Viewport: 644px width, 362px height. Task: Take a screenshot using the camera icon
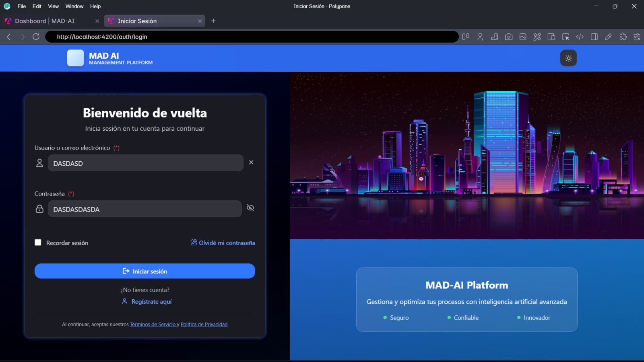(x=509, y=37)
